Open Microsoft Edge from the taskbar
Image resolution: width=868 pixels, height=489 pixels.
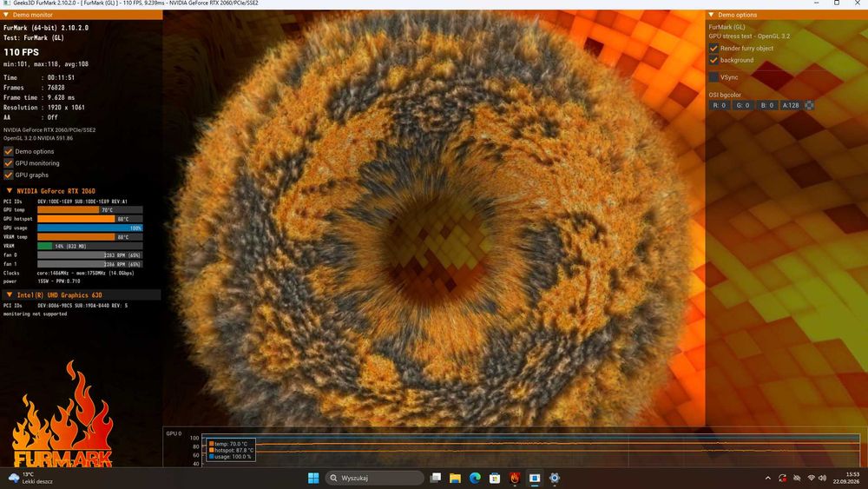pyautogui.click(x=475, y=478)
